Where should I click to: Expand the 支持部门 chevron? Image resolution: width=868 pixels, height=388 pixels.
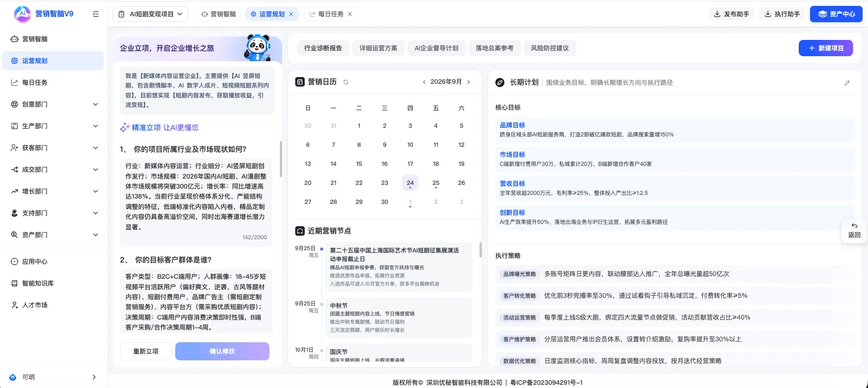96,213
